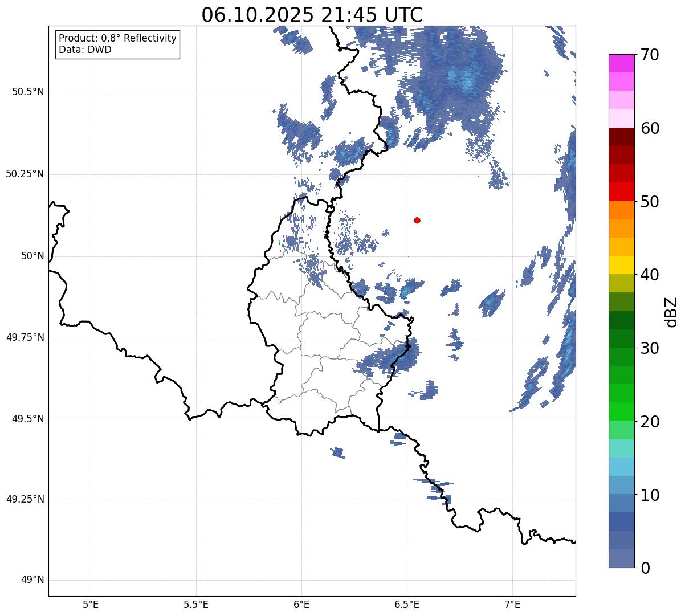Click the Data: DWD label

coord(85,50)
